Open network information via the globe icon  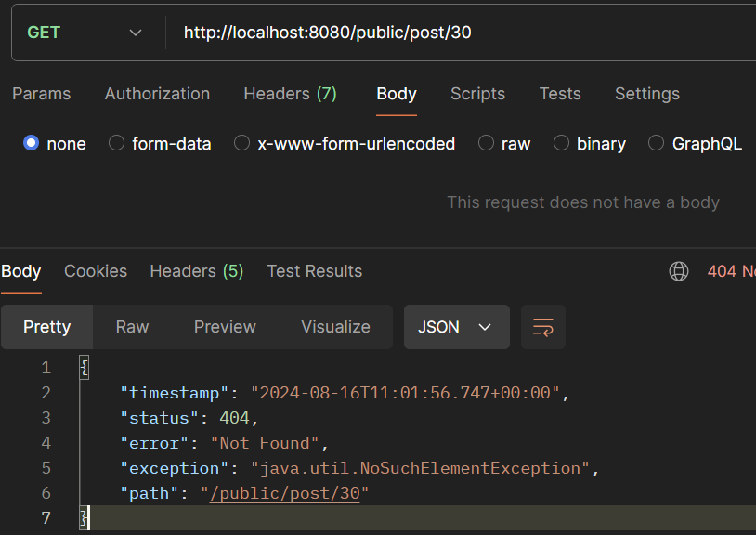(x=679, y=271)
